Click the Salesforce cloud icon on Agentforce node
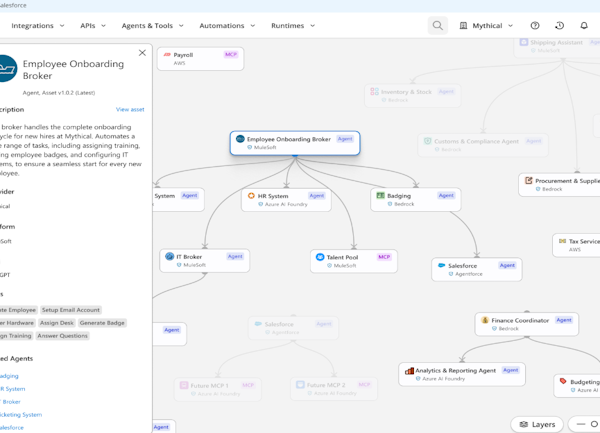600x433 pixels. coord(442,265)
